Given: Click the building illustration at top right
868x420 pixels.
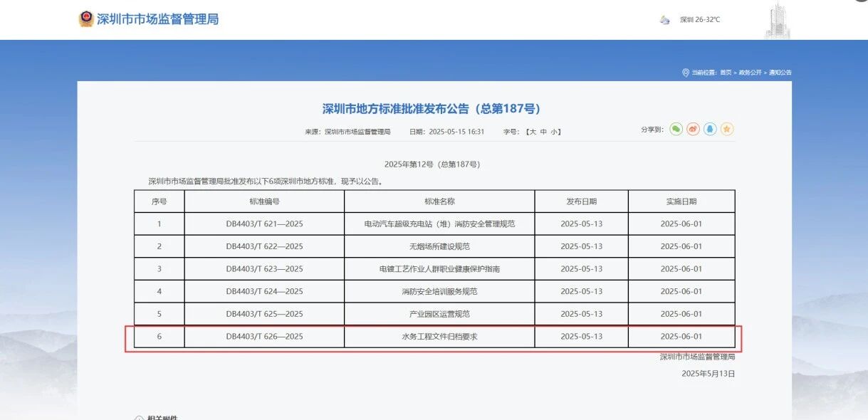Looking at the screenshot, I should click(778, 21).
